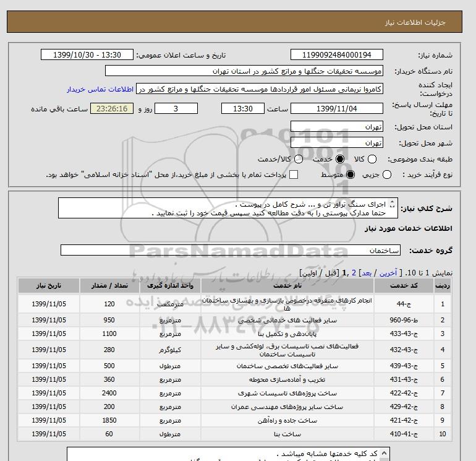
Task: Click the نام خدمت column header
Action: [287, 286]
